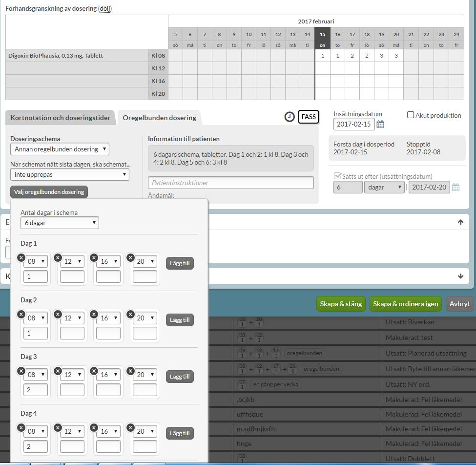Screen dimensions: 476x465
Task: Click 'Utsatt: Biverkan' in background list
Action: coord(410,322)
